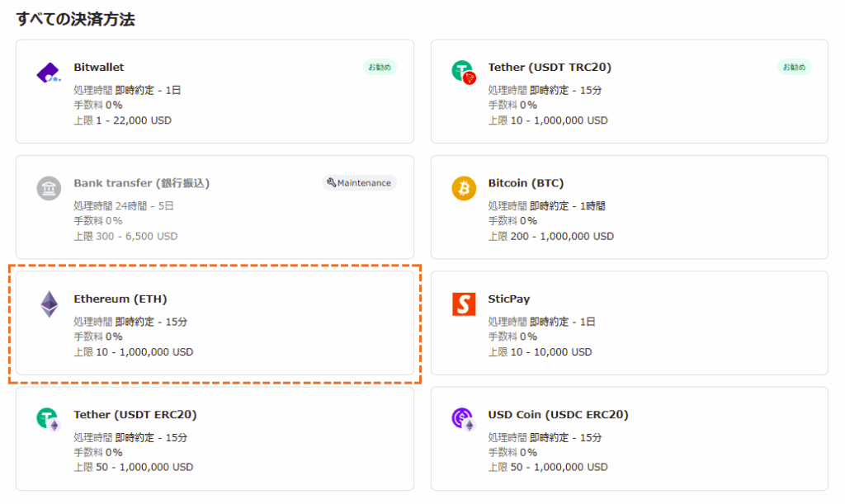The width and height of the screenshot is (845, 504).
Task: Click the Tether ERC20 logo icon
Action: (49, 420)
